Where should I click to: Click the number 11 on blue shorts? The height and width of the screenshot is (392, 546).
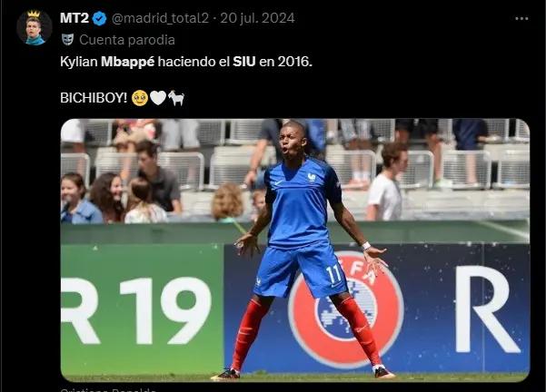point(334,275)
